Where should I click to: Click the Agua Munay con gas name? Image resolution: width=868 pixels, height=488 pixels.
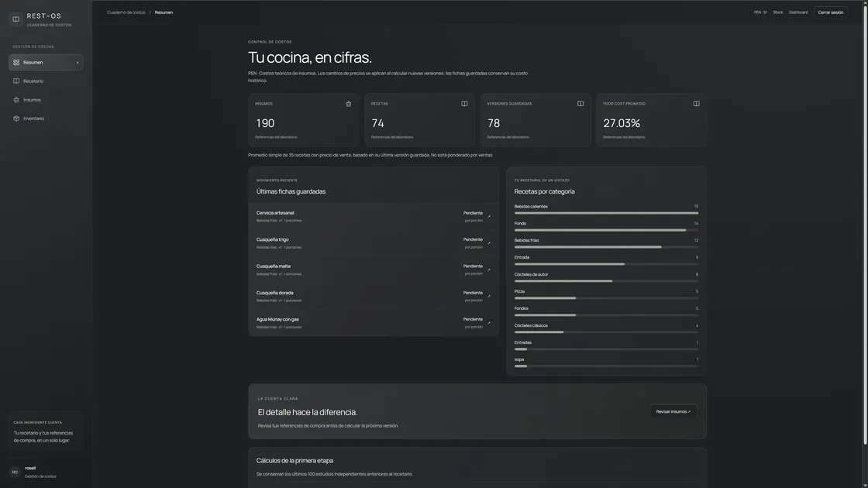(277, 319)
